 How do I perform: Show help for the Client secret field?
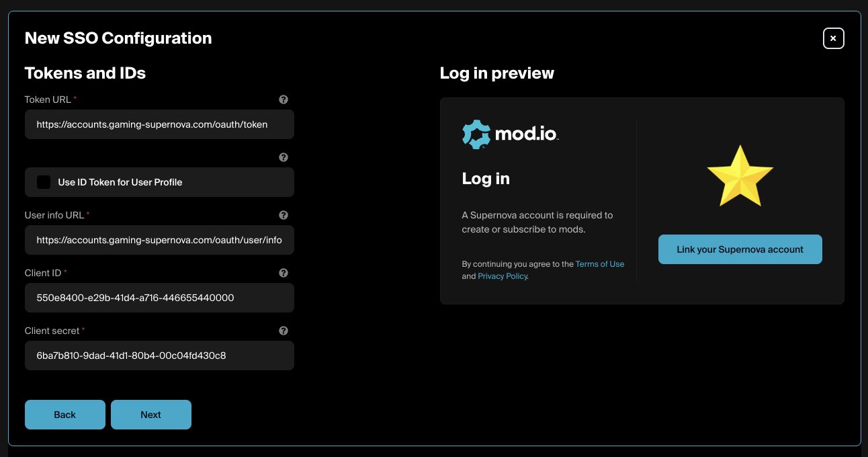tap(284, 331)
